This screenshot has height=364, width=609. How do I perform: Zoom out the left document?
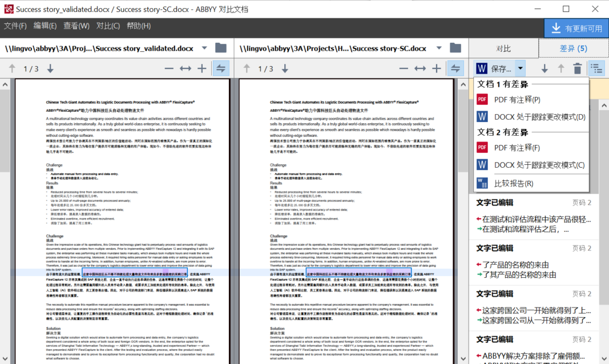pyautogui.click(x=168, y=69)
